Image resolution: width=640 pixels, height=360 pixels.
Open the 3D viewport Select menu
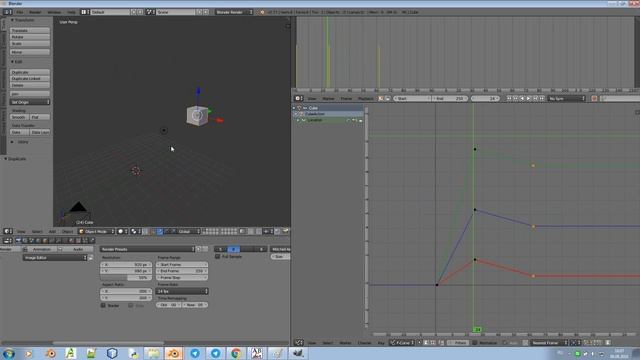(37, 231)
